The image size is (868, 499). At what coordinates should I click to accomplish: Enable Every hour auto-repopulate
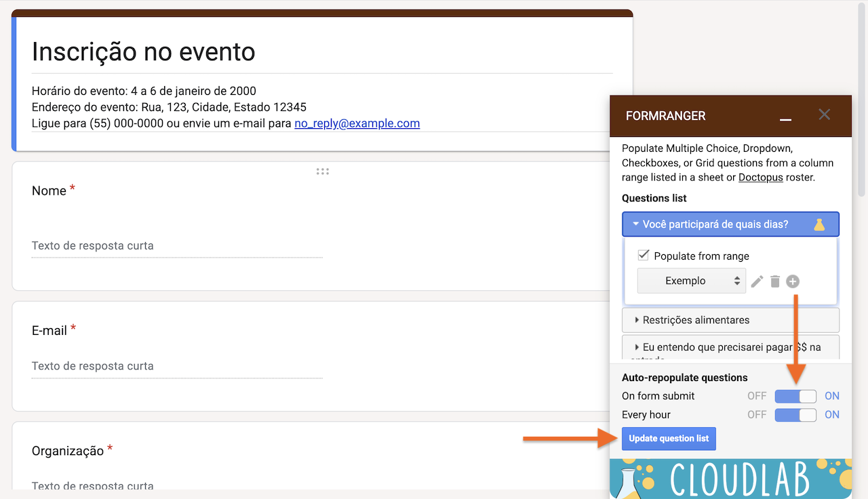(795, 414)
